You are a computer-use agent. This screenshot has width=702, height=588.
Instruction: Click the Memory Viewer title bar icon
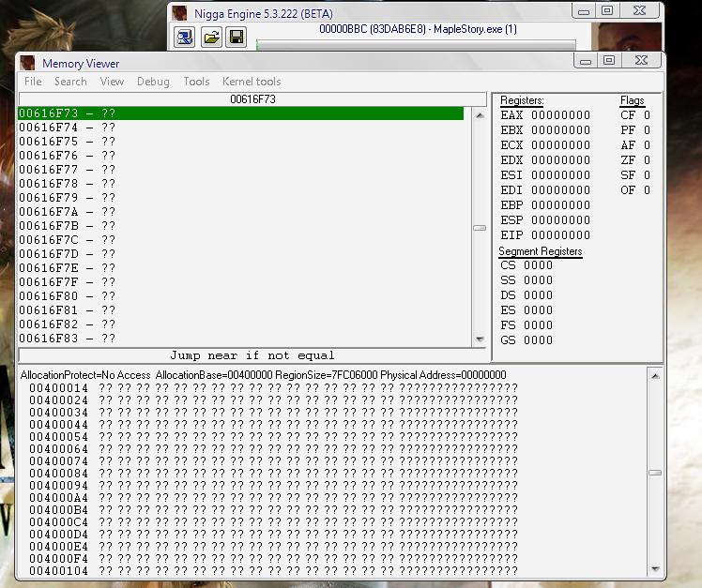tap(28, 63)
